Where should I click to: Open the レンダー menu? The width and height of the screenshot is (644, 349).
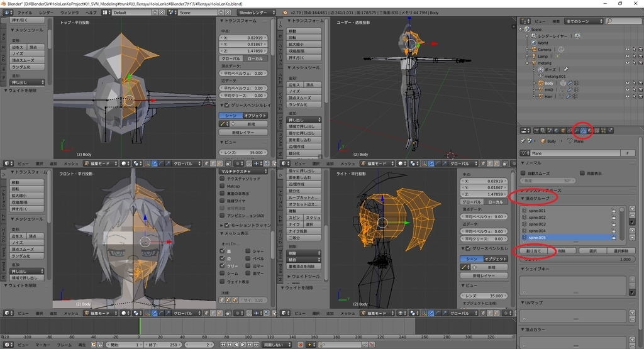(x=46, y=13)
